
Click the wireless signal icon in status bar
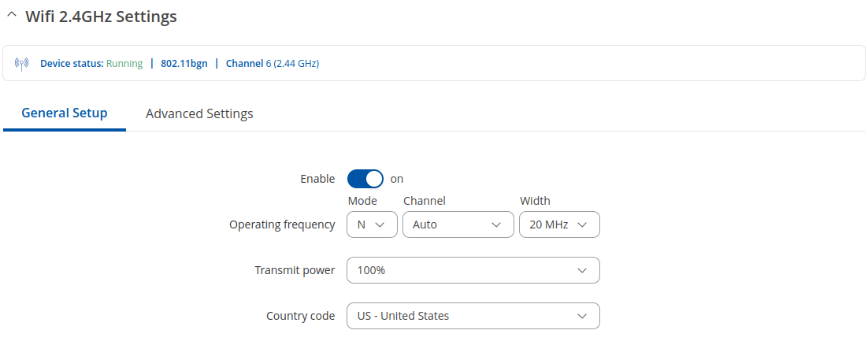coord(22,63)
